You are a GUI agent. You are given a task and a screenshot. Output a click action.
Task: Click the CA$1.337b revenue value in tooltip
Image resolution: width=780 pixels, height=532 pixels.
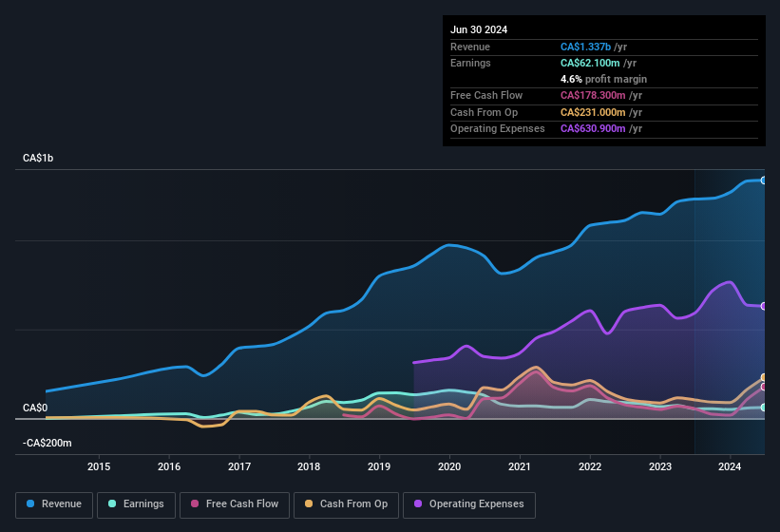(585, 47)
